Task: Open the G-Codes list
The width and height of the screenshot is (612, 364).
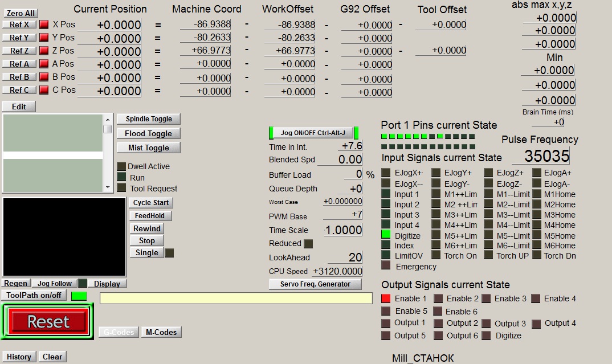Action: [119, 333]
